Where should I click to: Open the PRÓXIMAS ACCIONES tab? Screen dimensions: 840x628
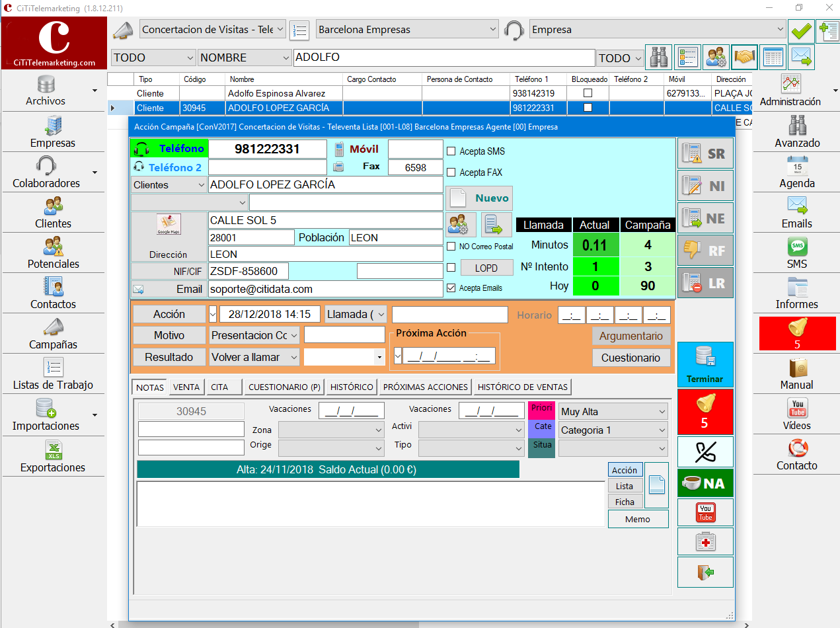pos(426,387)
